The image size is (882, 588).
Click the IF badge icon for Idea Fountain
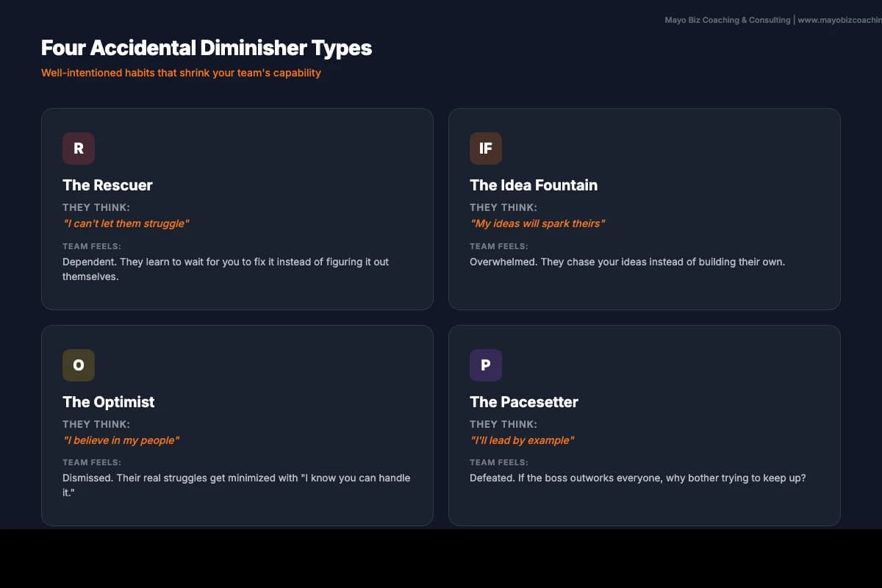pyautogui.click(x=486, y=148)
